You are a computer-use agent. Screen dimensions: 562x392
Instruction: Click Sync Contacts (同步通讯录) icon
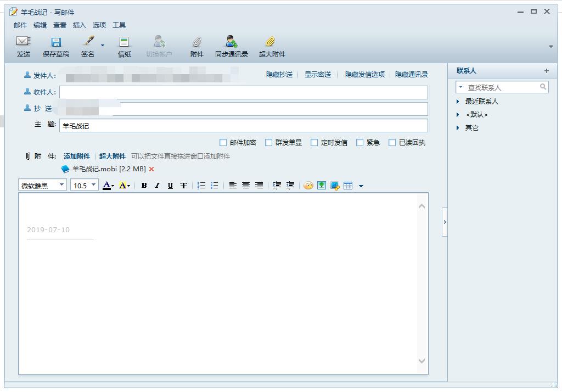(x=232, y=42)
